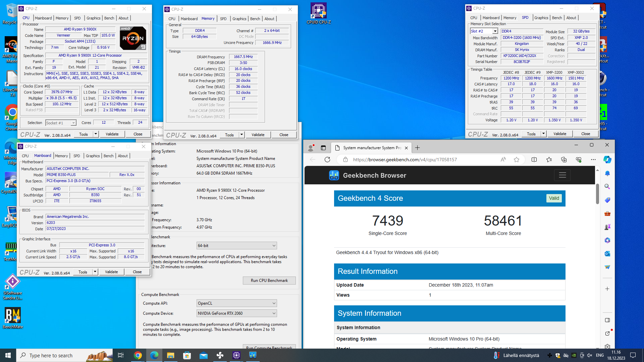
Task: Click Geekbench Browser logo icon
Action: (334, 175)
